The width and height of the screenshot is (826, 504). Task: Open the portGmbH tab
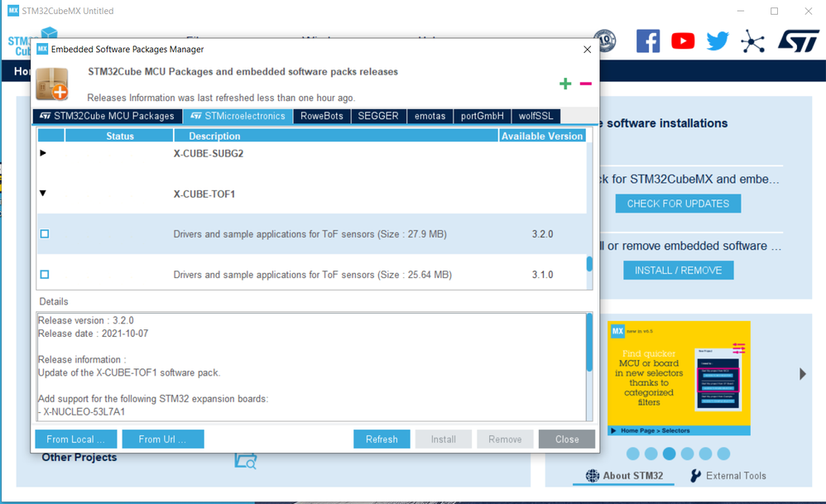coord(482,116)
